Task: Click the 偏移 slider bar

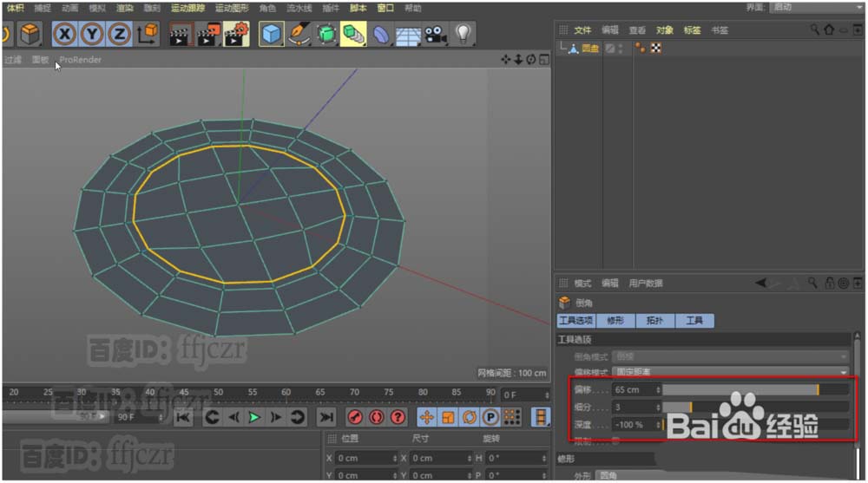Action: pyautogui.click(x=754, y=390)
